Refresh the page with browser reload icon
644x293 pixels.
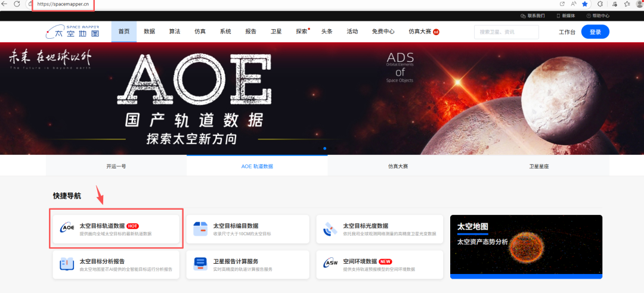tap(17, 4)
